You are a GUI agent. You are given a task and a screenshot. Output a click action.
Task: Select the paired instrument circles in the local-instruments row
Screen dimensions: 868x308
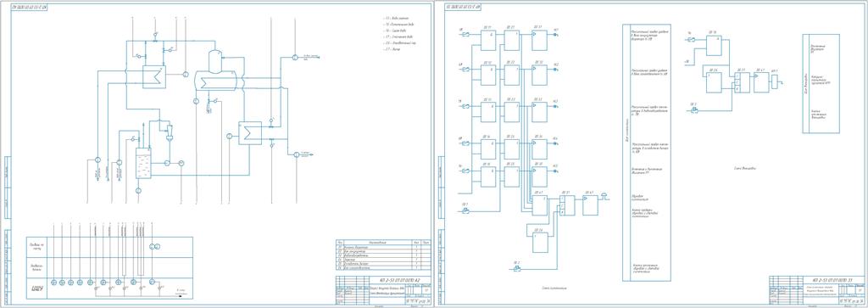[154, 246]
